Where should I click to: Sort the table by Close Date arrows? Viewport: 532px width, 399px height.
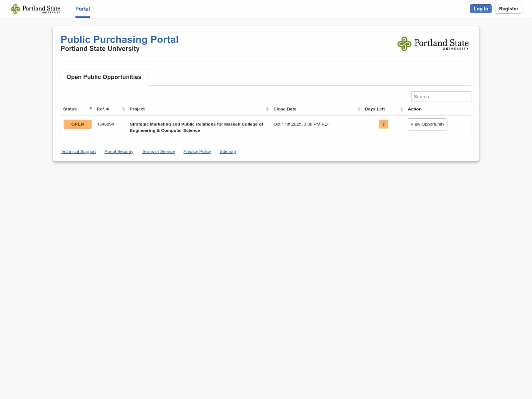click(359, 109)
